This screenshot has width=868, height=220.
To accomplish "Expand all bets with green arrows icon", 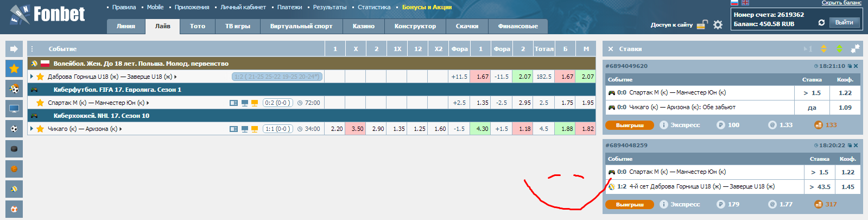I will (839, 49).
